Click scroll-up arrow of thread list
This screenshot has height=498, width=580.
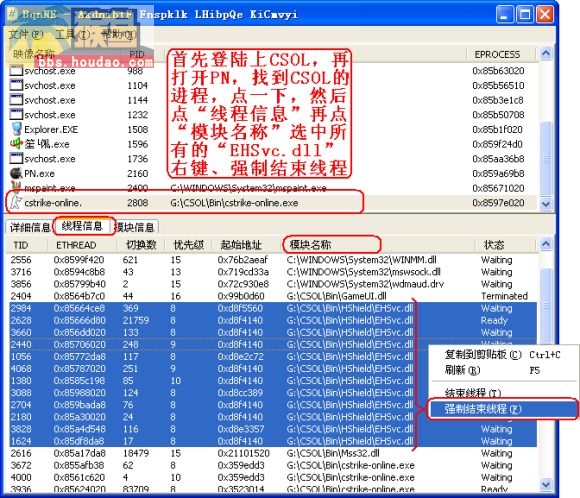point(546,244)
